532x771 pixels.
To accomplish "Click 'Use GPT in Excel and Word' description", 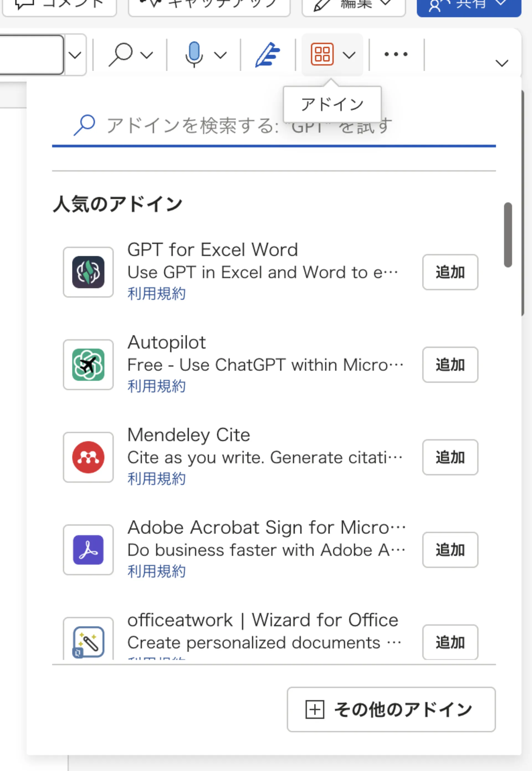I will (x=263, y=273).
